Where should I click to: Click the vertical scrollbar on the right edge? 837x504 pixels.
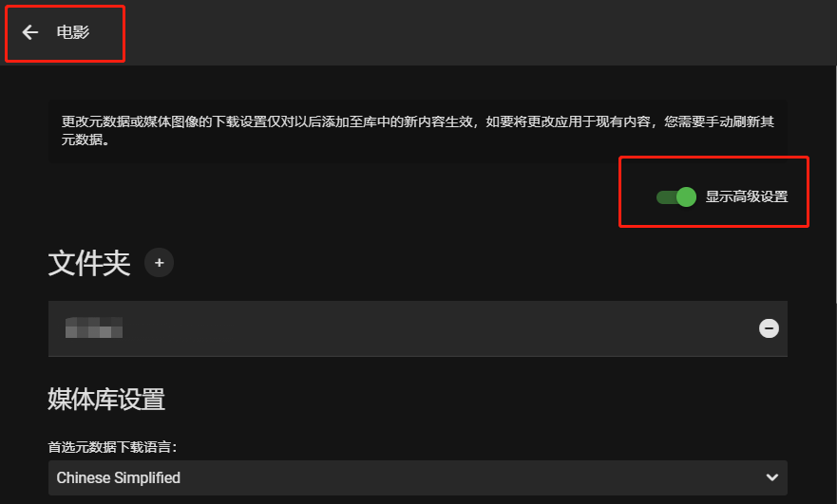[835, 181]
